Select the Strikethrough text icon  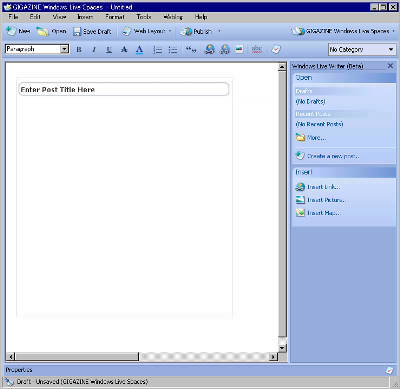point(124,50)
